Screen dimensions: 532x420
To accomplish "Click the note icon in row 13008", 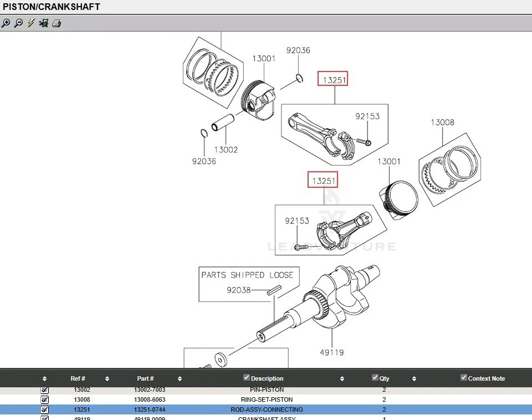I will coord(45,399).
